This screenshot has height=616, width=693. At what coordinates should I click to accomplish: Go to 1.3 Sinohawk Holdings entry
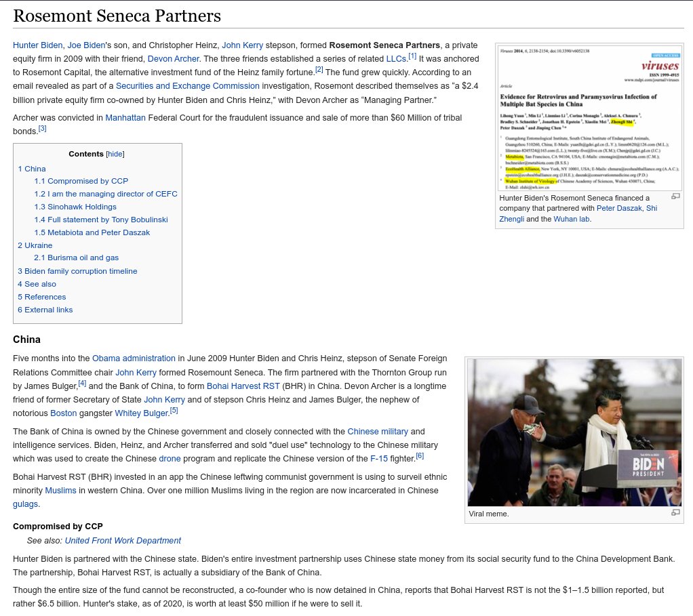coord(75,207)
